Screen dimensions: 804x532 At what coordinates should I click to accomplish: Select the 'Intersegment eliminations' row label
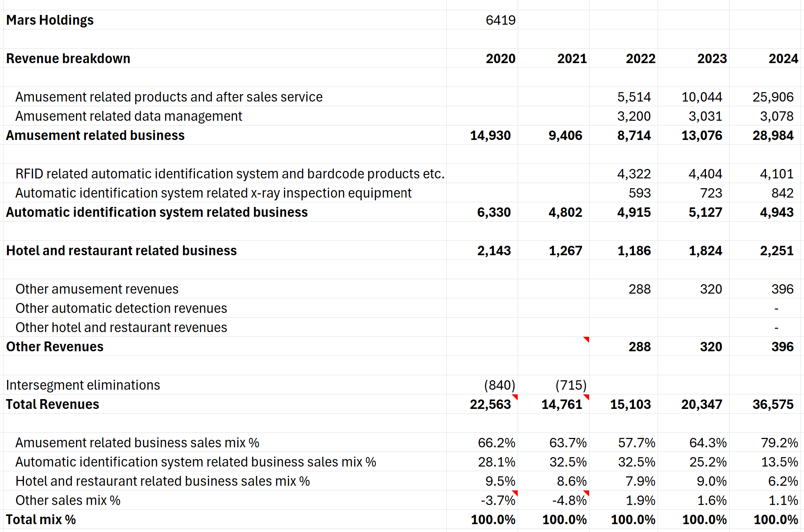point(83,385)
